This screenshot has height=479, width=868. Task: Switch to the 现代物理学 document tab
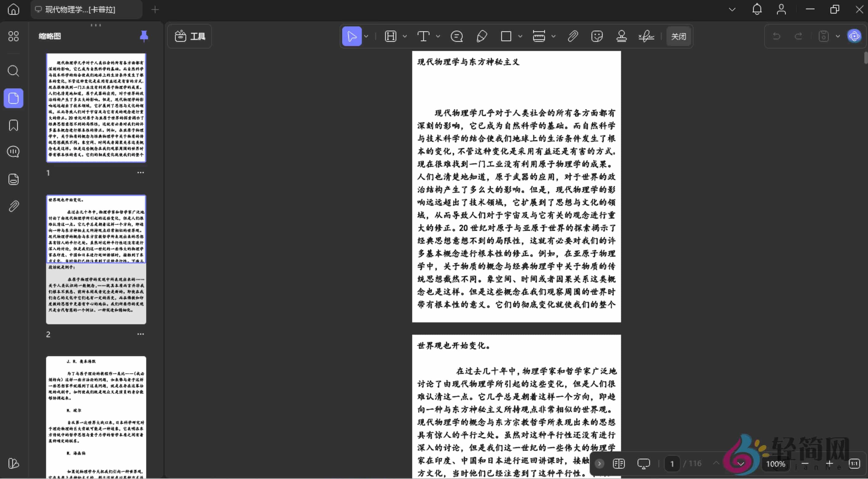tap(86, 10)
